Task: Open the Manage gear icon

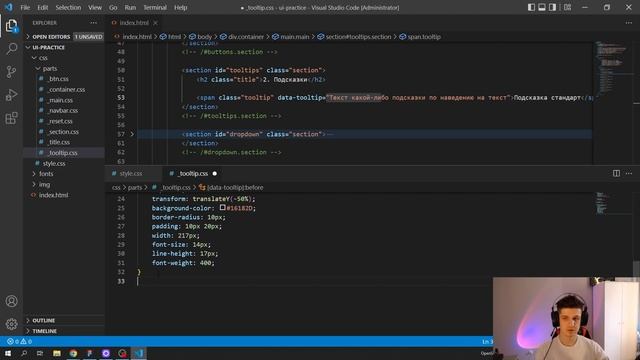Action: (x=11, y=324)
